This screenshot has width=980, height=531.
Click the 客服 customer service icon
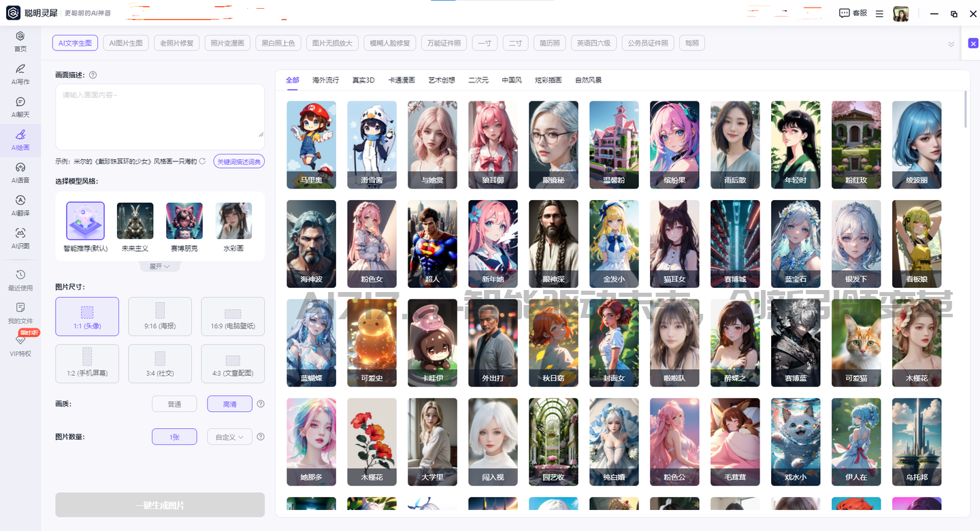845,13
